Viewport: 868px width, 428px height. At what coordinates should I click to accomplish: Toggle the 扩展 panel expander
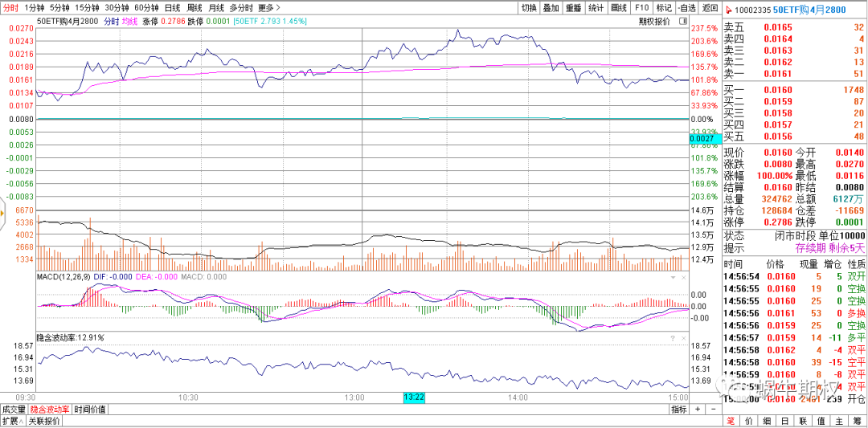11,422
